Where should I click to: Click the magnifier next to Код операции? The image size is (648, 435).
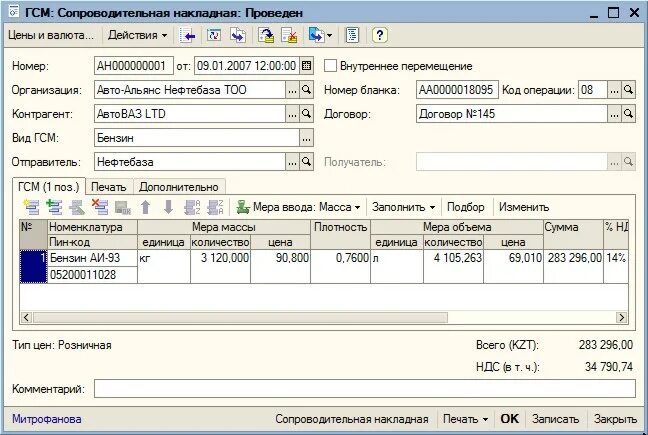628,90
